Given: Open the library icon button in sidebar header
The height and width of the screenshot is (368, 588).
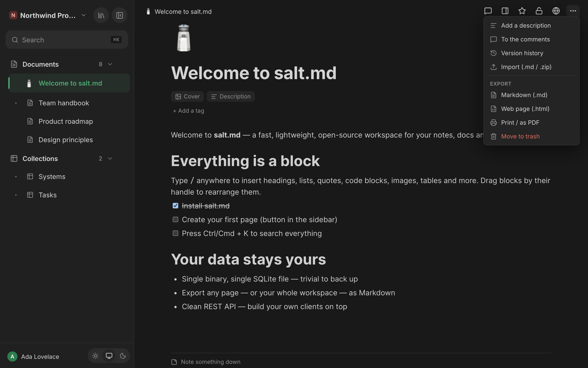Looking at the screenshot, I should pyautogui.click(x=101, y=15).
